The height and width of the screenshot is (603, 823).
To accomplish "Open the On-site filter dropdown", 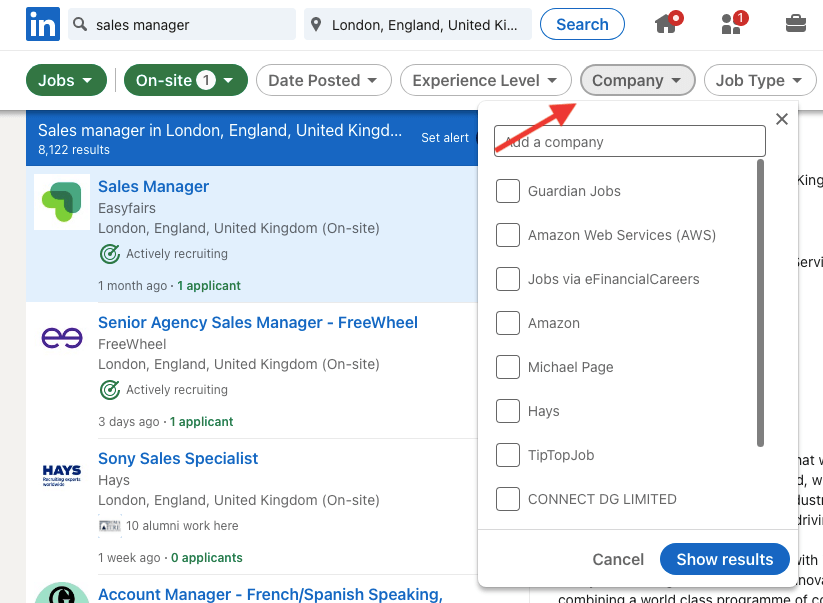I will [x=186, y=80].
